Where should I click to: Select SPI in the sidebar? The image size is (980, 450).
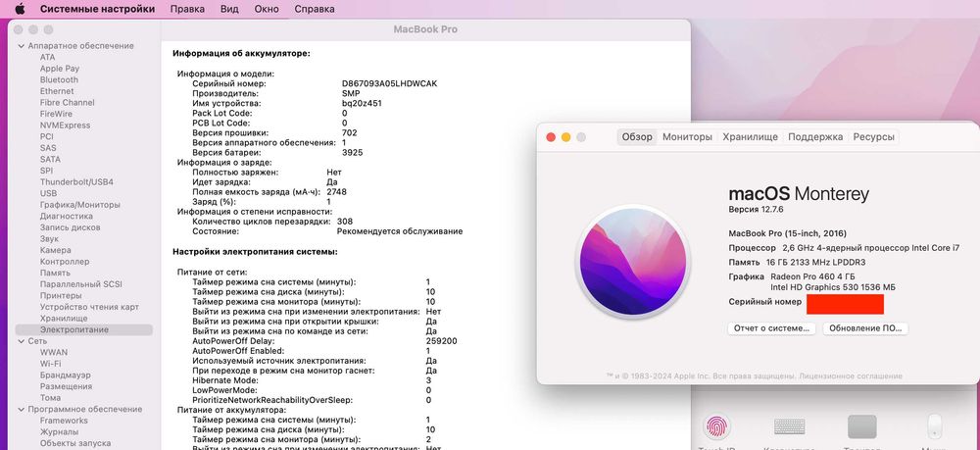[x=47, y=171]
